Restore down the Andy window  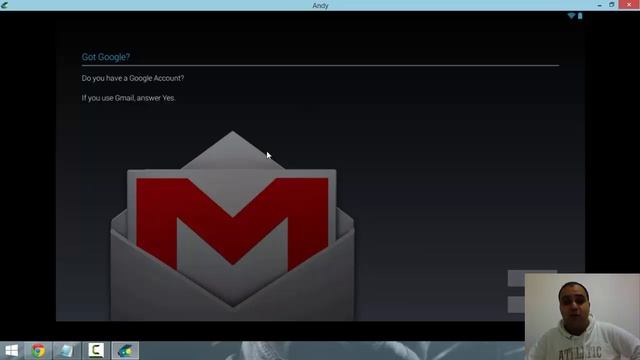click(x=611, y=5)
